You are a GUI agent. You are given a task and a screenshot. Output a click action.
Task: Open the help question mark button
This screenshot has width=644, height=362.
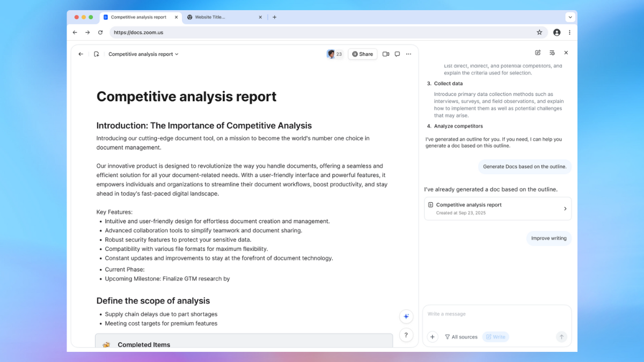(406, 335)
